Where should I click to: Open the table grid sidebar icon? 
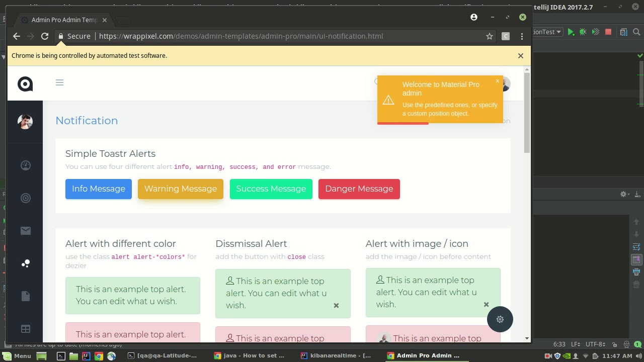26,329
